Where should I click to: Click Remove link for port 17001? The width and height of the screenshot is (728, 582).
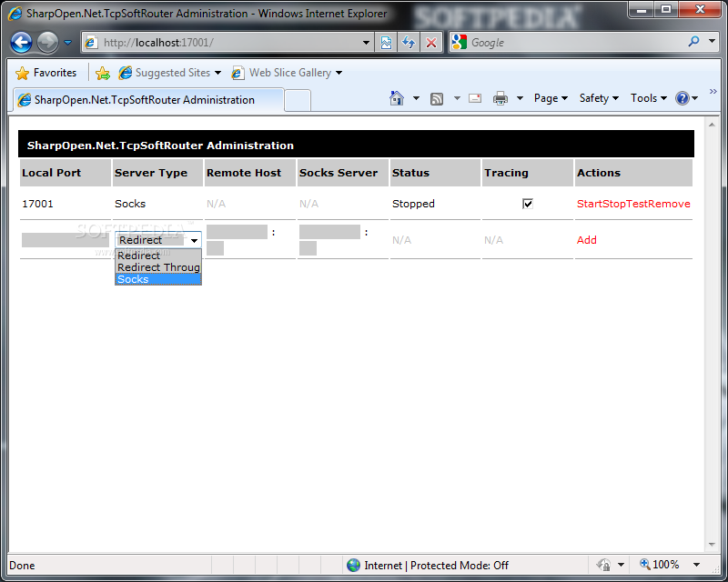[669, 204]
